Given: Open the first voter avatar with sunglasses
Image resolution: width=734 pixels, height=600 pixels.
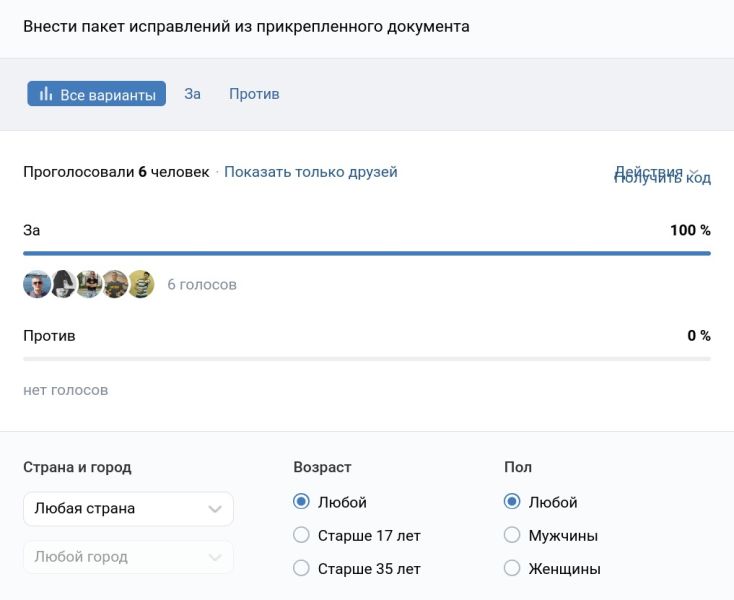Looking at the screenshot, I should (x=37, y=284).
